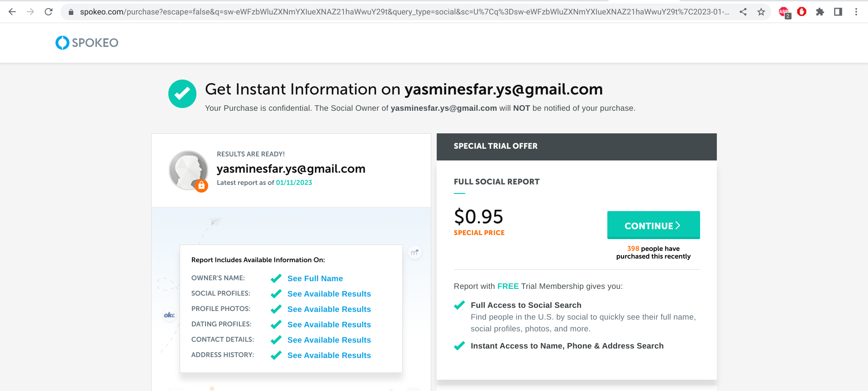Go back to the previous page
This screenshot has width=868, height=391.
(12, 12)
